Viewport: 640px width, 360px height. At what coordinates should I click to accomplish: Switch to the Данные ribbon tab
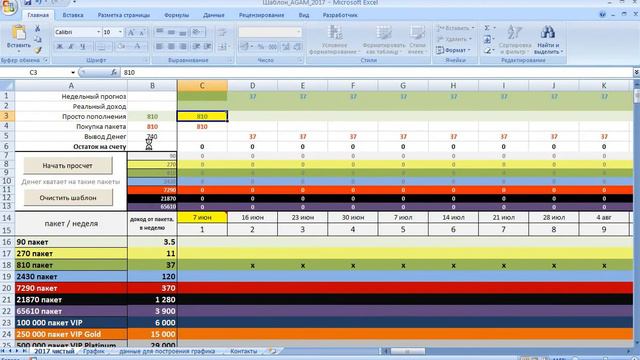(x=214, y=15)
